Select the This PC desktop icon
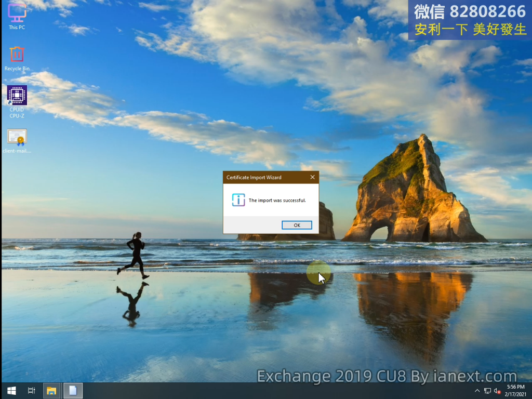The width and height of the screenshot is (532, 399). (17, 16)
